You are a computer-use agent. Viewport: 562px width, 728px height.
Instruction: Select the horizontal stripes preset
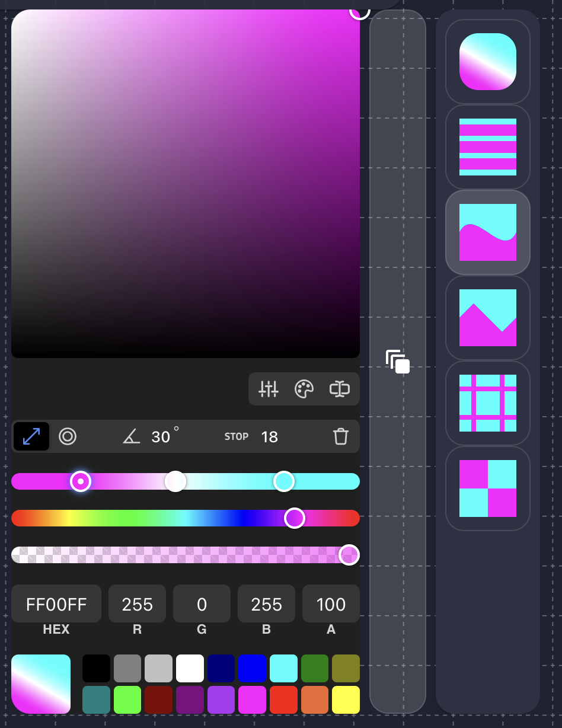(487, 148)
